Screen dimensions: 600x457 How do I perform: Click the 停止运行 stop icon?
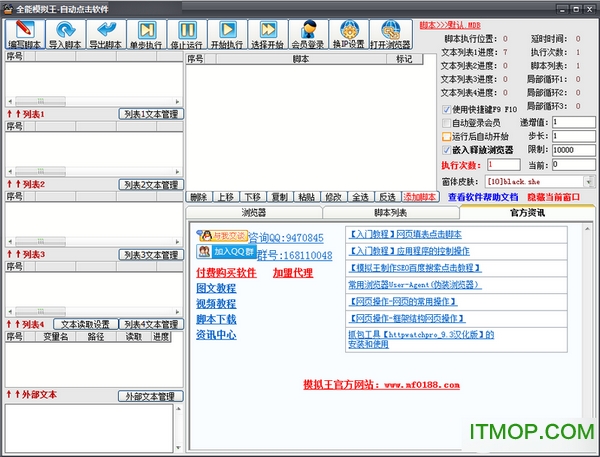coord(187,34)
